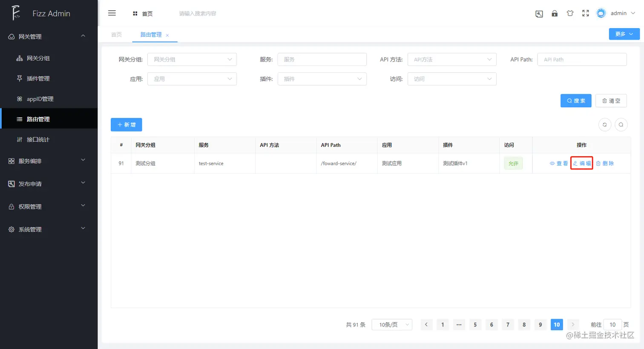Click the pagination ellipsis button
Viewport: 644px width, 349px height.
pyautogui.click(x=459, y=325)
